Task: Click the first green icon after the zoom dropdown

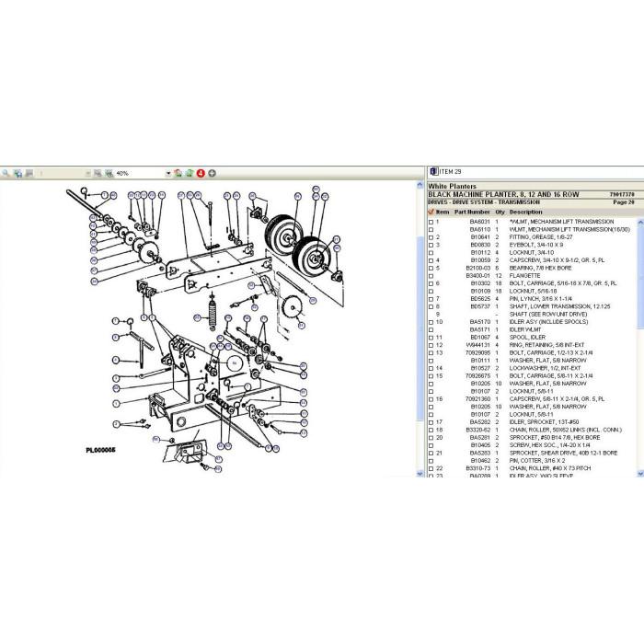Action: [x=178, y=173]
